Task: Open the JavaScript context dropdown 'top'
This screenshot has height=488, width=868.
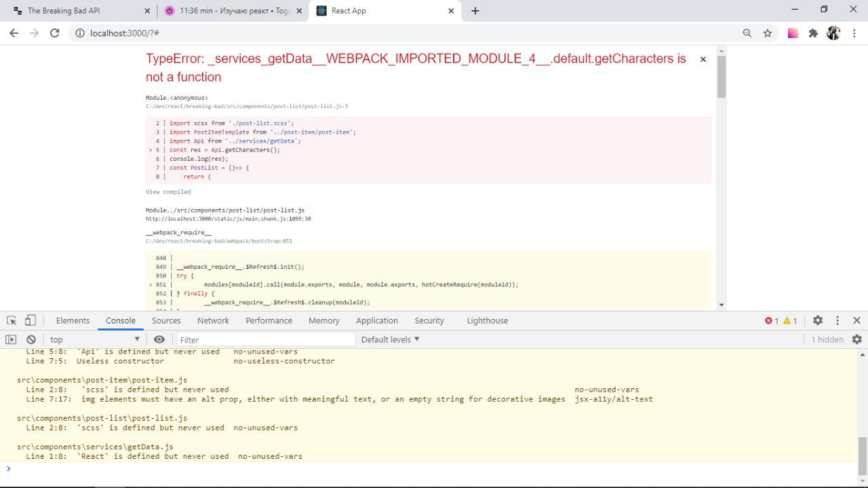Action: point(95,339)
